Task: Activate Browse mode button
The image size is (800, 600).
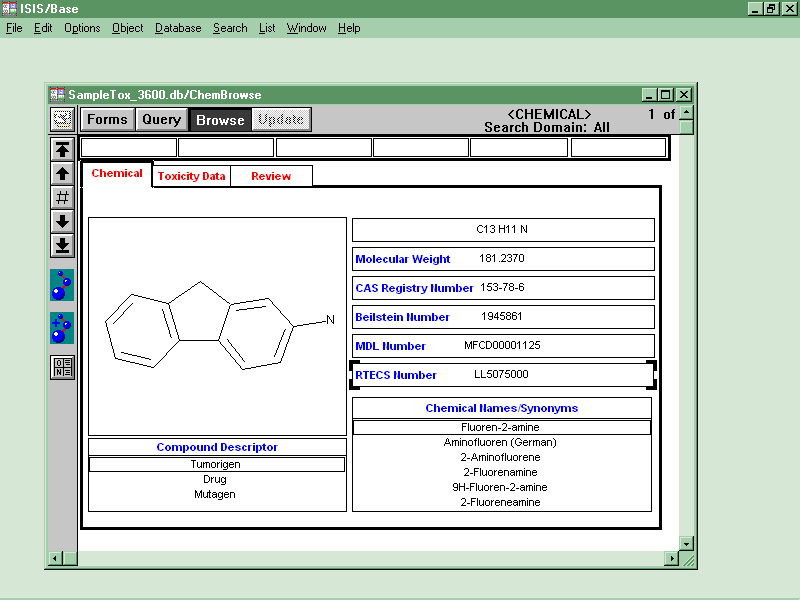Action: click(x=220, y=120)
